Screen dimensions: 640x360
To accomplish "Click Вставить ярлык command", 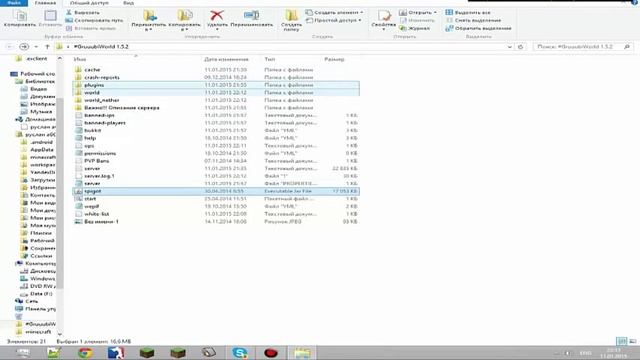I will (x=91, y=28).
